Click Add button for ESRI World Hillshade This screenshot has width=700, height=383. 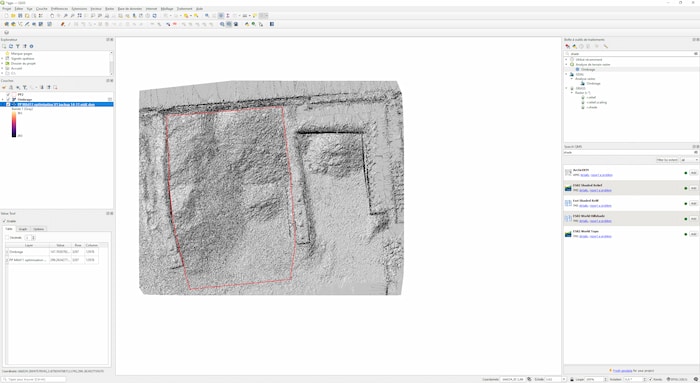click(694, 219)
